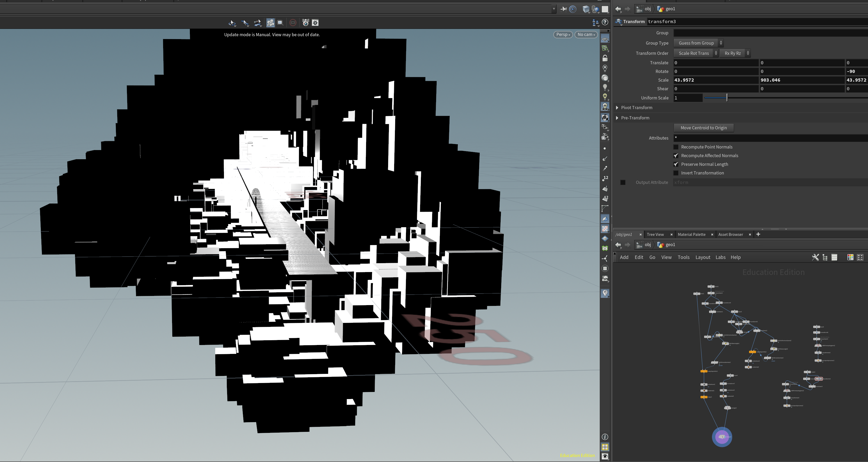Screen dimensions: 868x462
Task: Click geo1 in network editor path
Action: tap(670, 245)
